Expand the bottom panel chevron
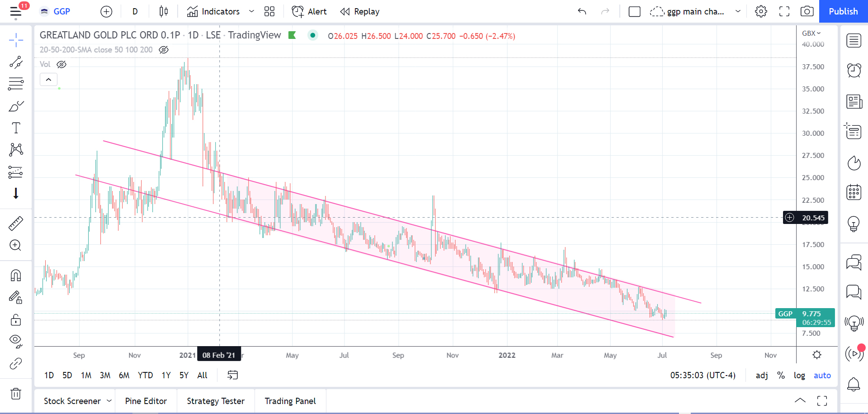 pos(800,400)
